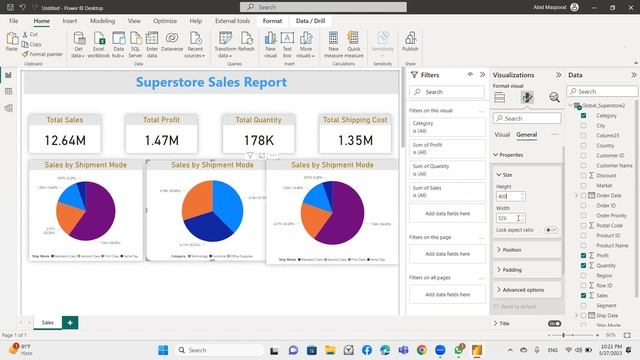
Task: Click the Publish icon
Action: 410,39
